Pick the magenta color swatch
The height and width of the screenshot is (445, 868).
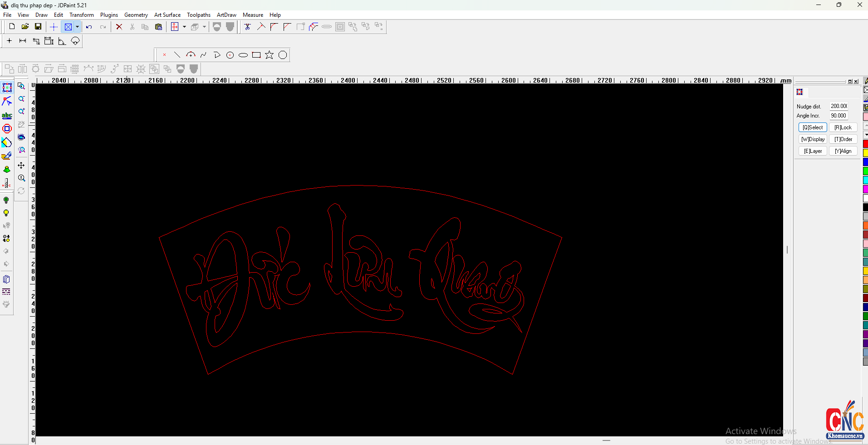[865, 189]
